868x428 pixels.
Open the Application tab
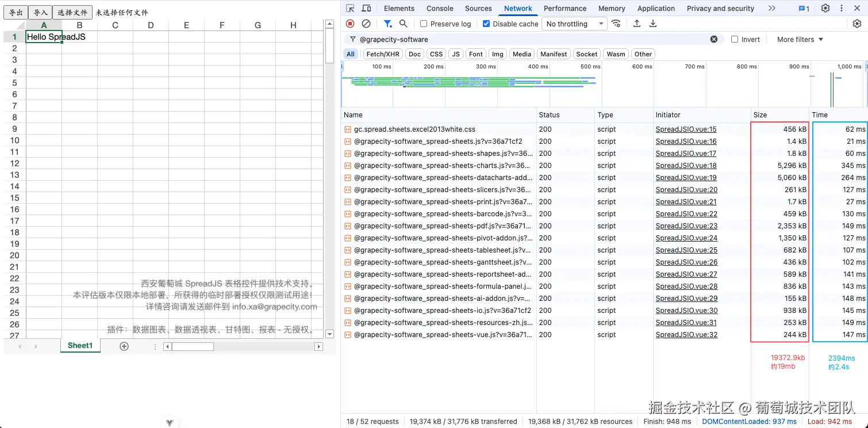(x=656, y=8)
